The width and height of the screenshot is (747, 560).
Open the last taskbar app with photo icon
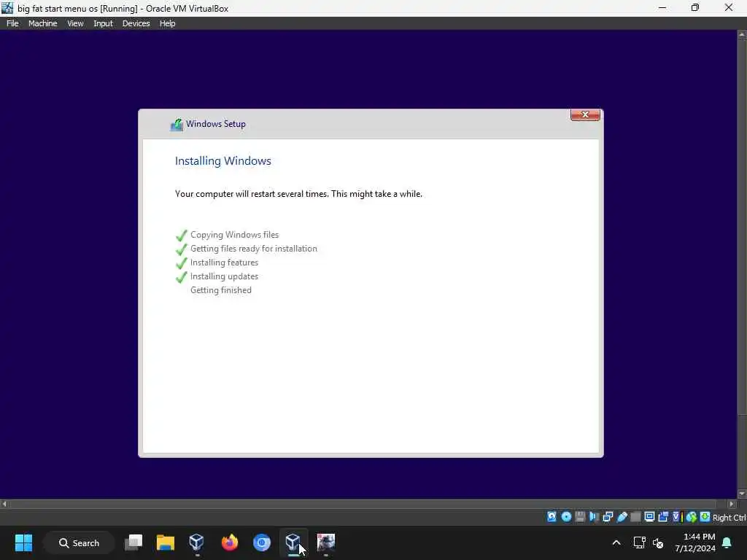(x=326, y=542)
